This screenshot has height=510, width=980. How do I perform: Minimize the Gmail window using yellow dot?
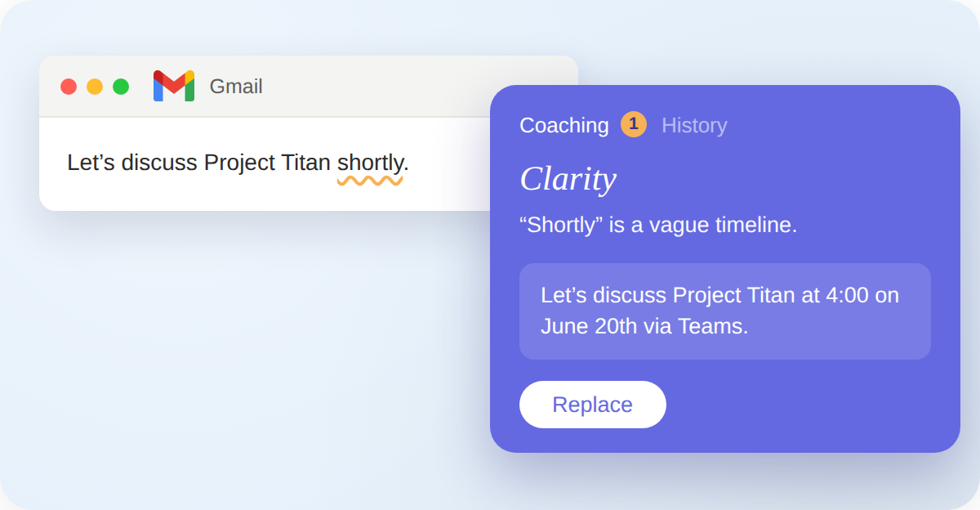(x=95, y=87)
